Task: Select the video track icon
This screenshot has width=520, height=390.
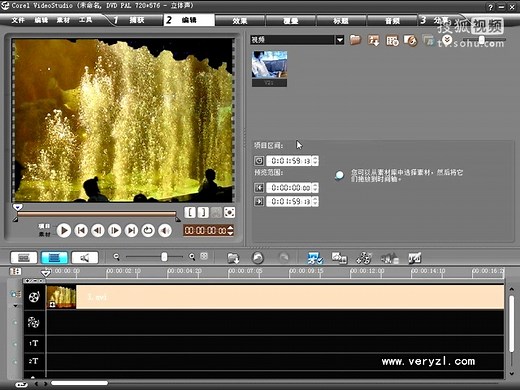Action: pos(34,297)
